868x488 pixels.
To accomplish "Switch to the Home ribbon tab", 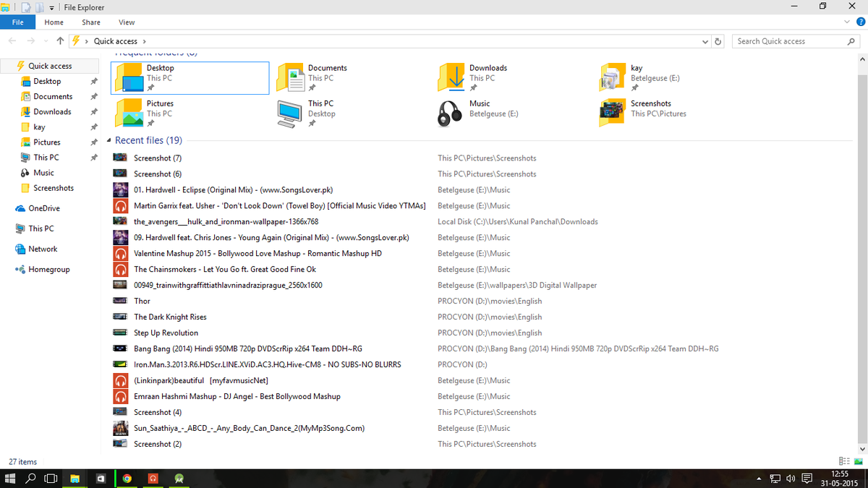I will coord(54,22).
